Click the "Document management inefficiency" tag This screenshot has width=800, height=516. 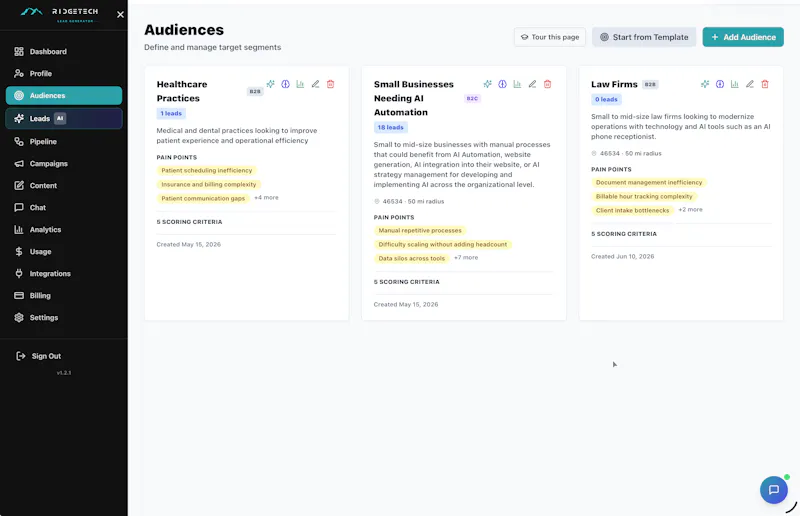(649, 182)
